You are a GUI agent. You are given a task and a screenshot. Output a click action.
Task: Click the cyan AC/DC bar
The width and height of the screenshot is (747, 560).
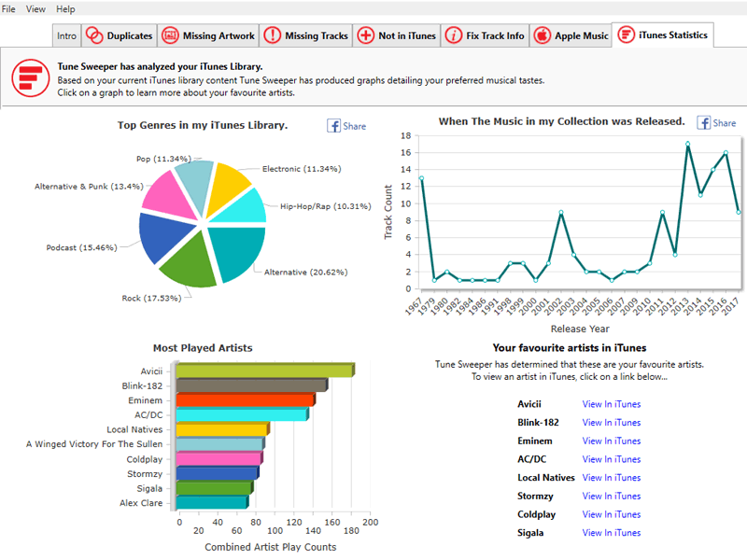click(242, 414)
